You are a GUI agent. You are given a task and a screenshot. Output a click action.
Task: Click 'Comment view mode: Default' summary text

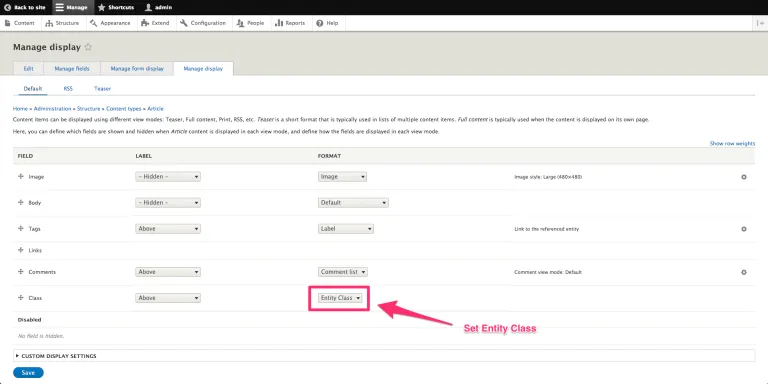click(x=548, y=272)
